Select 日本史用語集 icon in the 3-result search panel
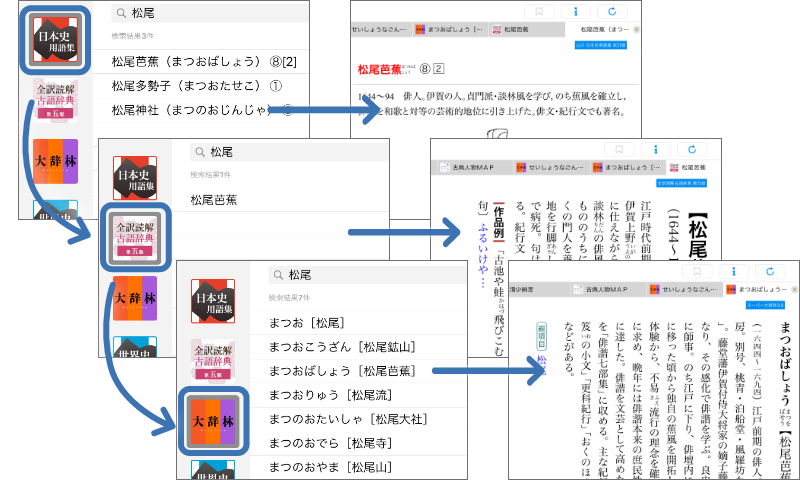This screenshot has height=480, width=800. click(55, 40)
